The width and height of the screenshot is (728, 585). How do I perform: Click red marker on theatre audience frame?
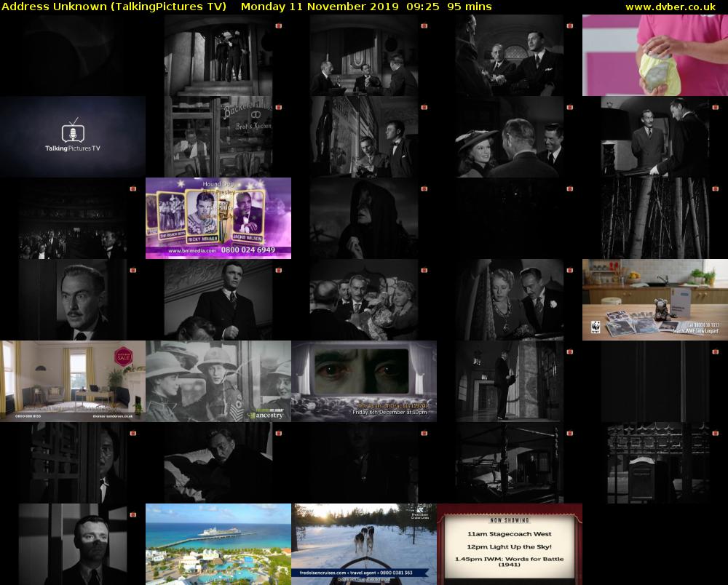click(x=132, y=188)
